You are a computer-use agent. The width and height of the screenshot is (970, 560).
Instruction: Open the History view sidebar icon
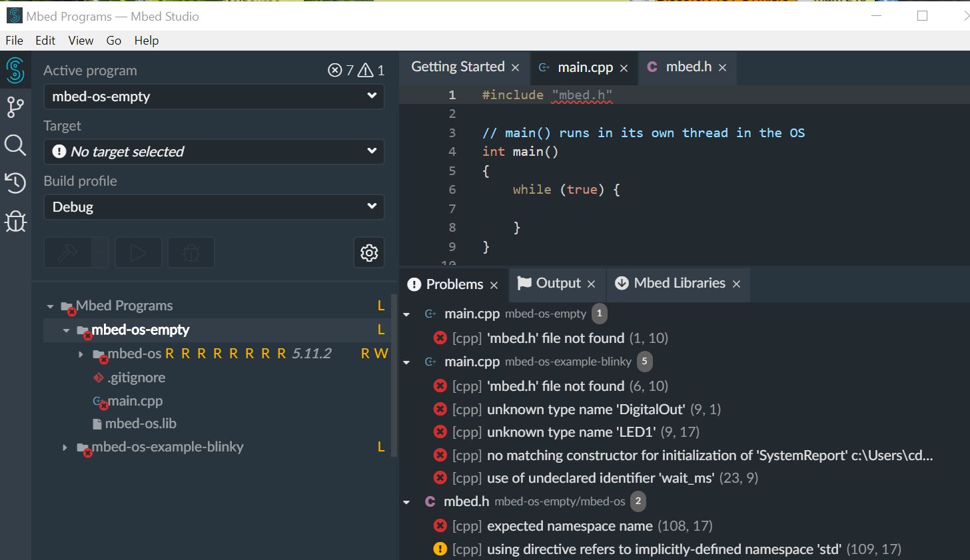[15, 183]
